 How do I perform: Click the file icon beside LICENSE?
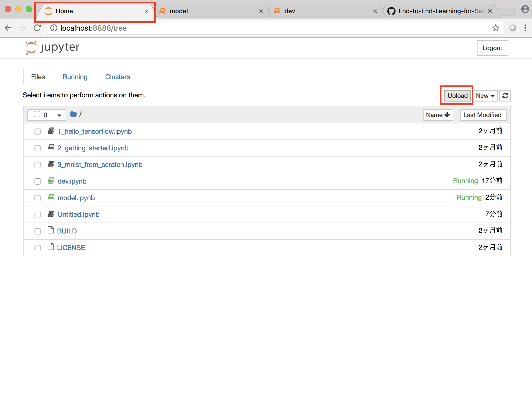[51, 247]
